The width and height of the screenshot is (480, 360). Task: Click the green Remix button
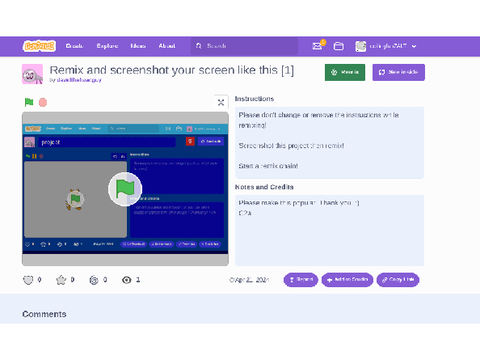point(345,72)
